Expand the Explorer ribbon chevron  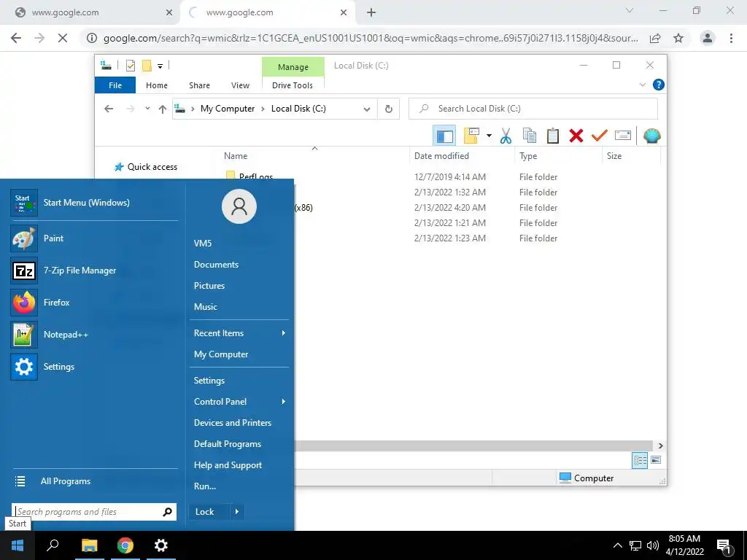click(x=642, y=85)
